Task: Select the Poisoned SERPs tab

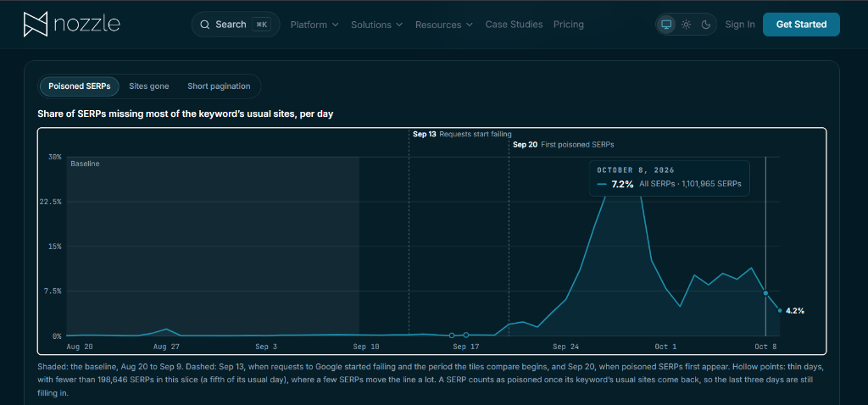Action: click(79, 86)
